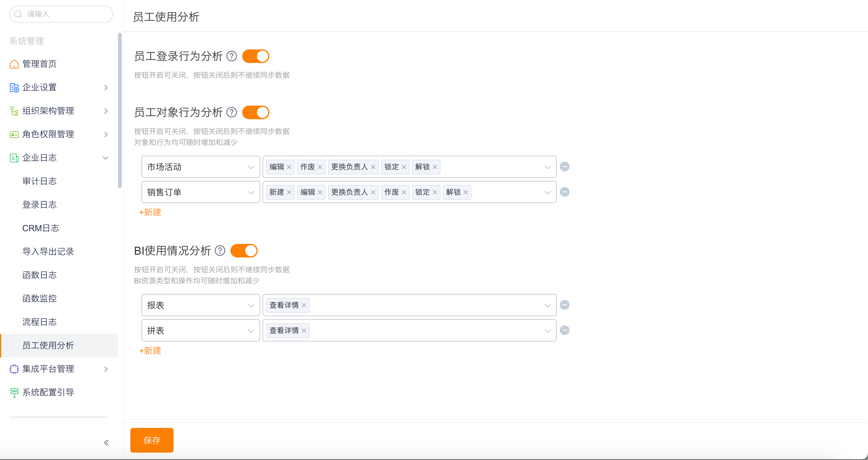The width and height of the screenshot is (868, 460).
Task: Open the CRM日志 menu entry
Action: coord(40,228)
